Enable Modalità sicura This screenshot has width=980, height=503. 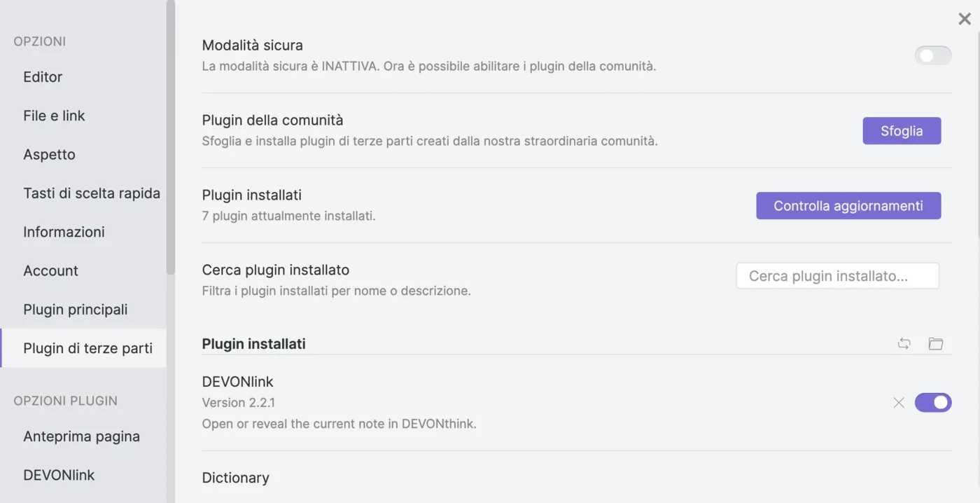[933, 55]
